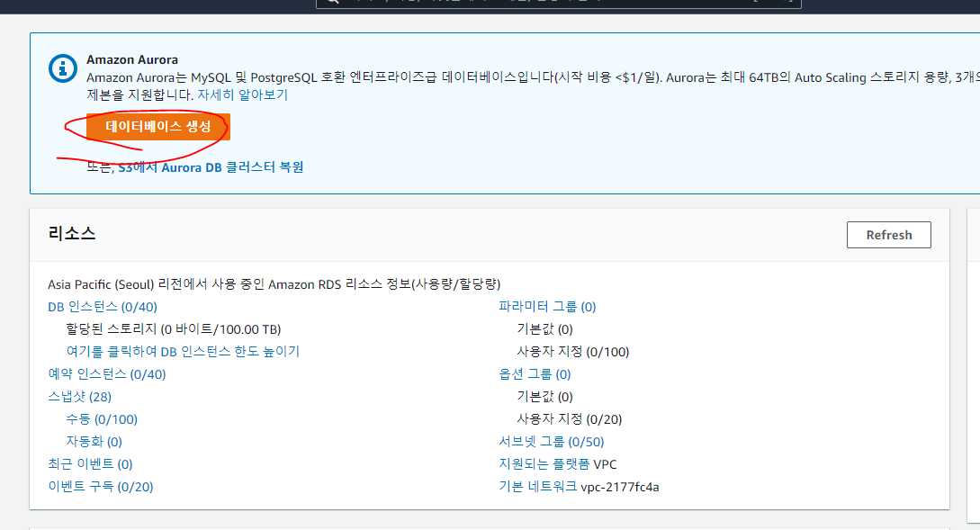Open 지원되는 플랫폼 link
This screenshot has width=980, height=530.
(x=544, y=464)
